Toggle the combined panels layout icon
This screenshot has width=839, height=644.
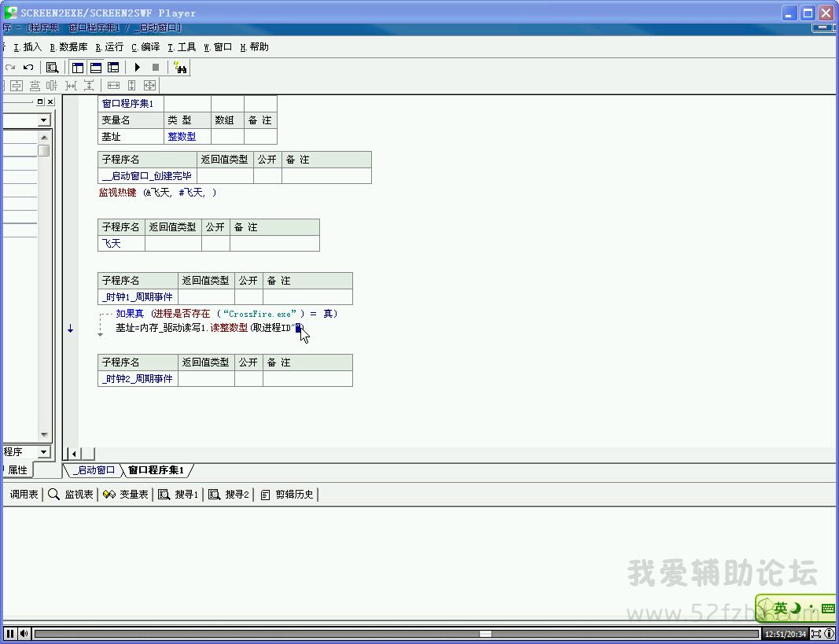(x=113, y=68)
